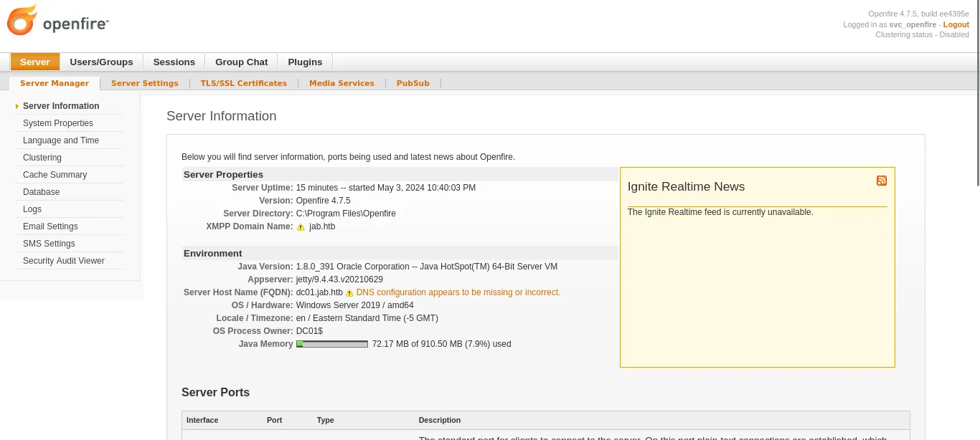Screen dimensions: 980x440
Task: Click the Openfire 4.7.5 build text
Action: coord(918,14)
